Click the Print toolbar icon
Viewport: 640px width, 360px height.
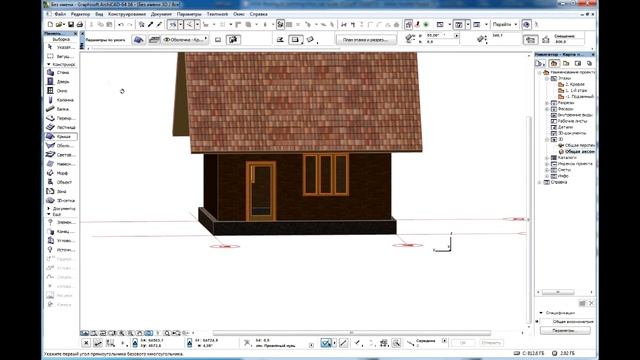coord(80,25)
